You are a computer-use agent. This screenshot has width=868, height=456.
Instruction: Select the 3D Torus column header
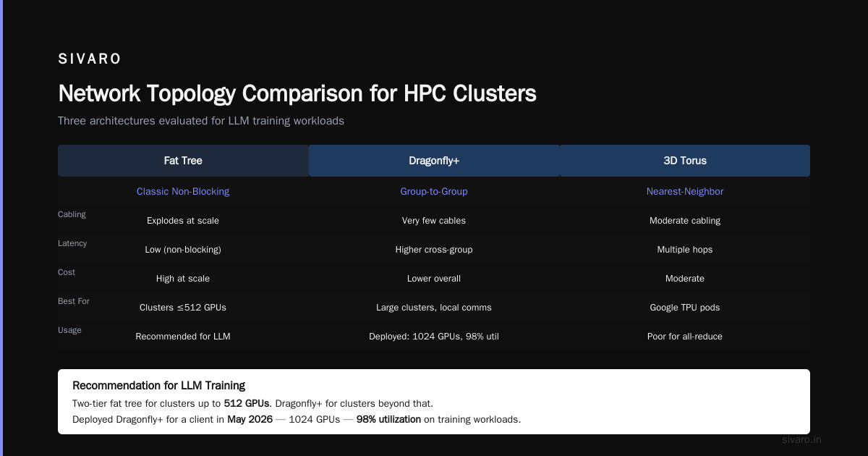[x=685, y=161]
